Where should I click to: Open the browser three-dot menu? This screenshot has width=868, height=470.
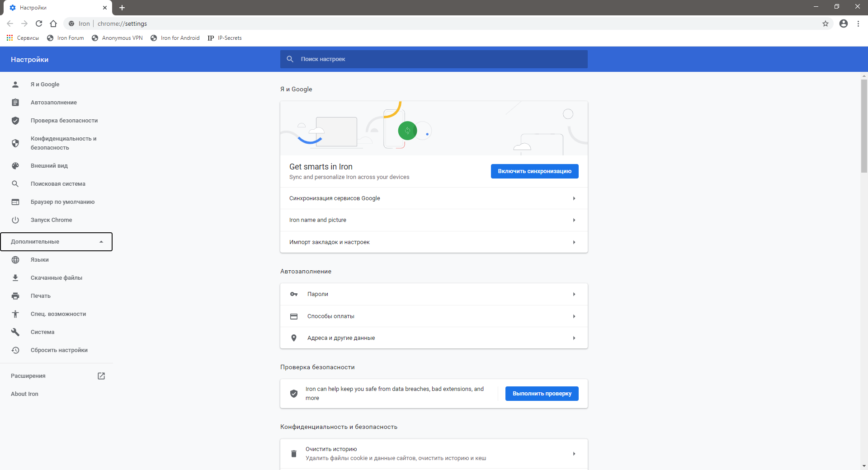coord(858,23)
